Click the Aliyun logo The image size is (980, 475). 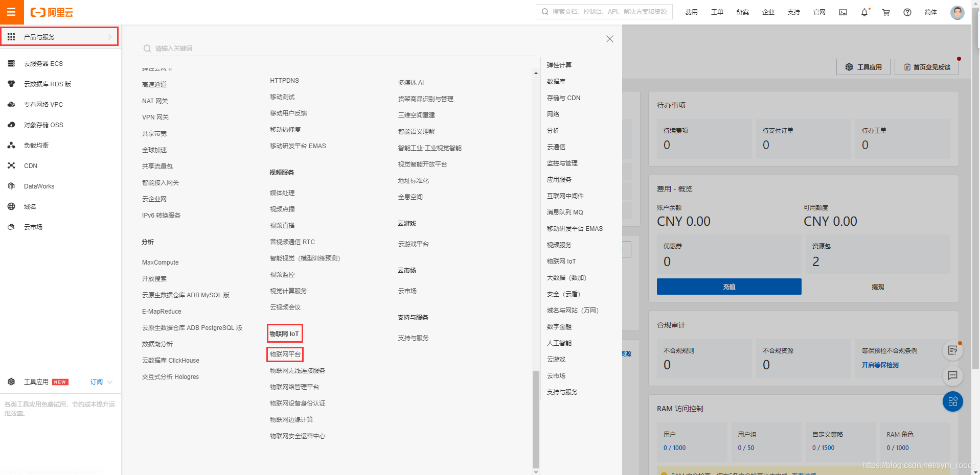point(52,12)
